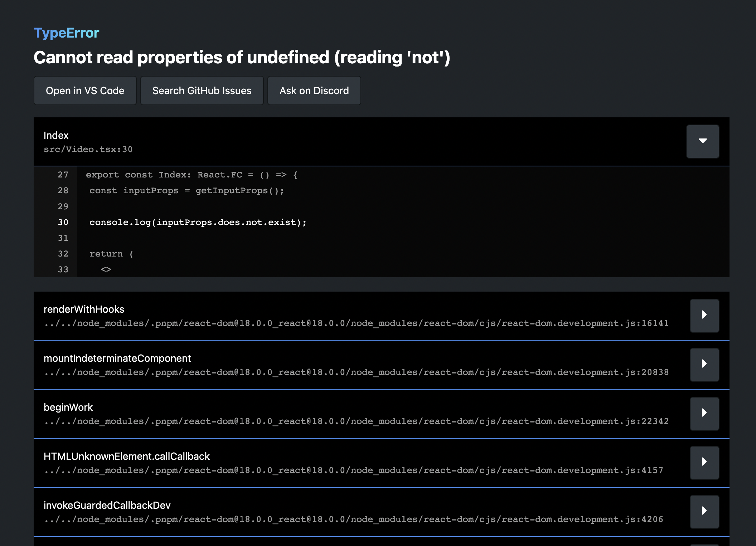Click the react-dom.development.js:20838 path

(x=356, y=372)
